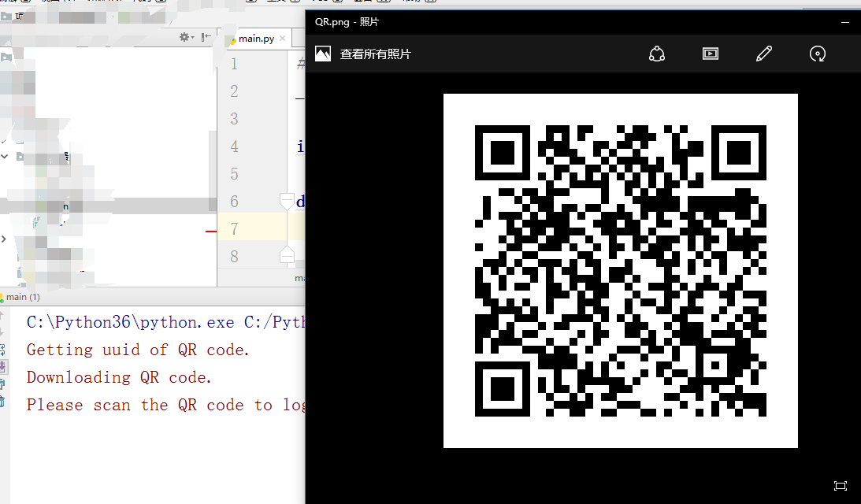Click down the stack trace arrow
This screenshot has height=504, width=861.
[x=2, y=332]
